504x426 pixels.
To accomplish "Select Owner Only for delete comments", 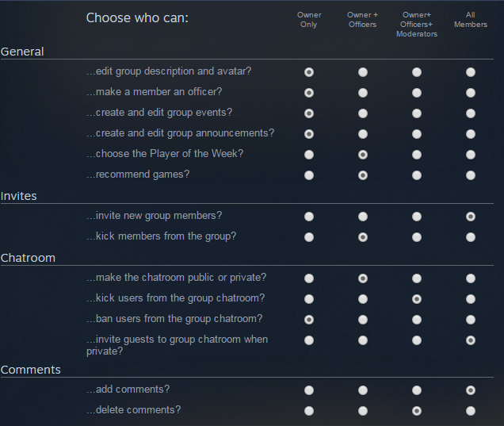I will 309,411.
